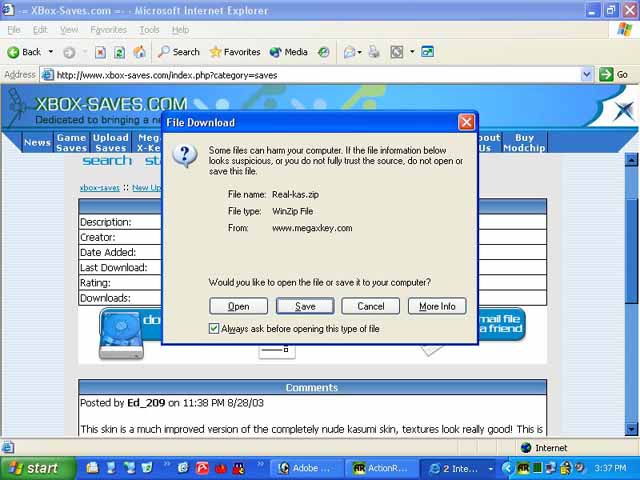Refresh the current page
This screenshot has height=480, width=640.
[x=119, y=52]
